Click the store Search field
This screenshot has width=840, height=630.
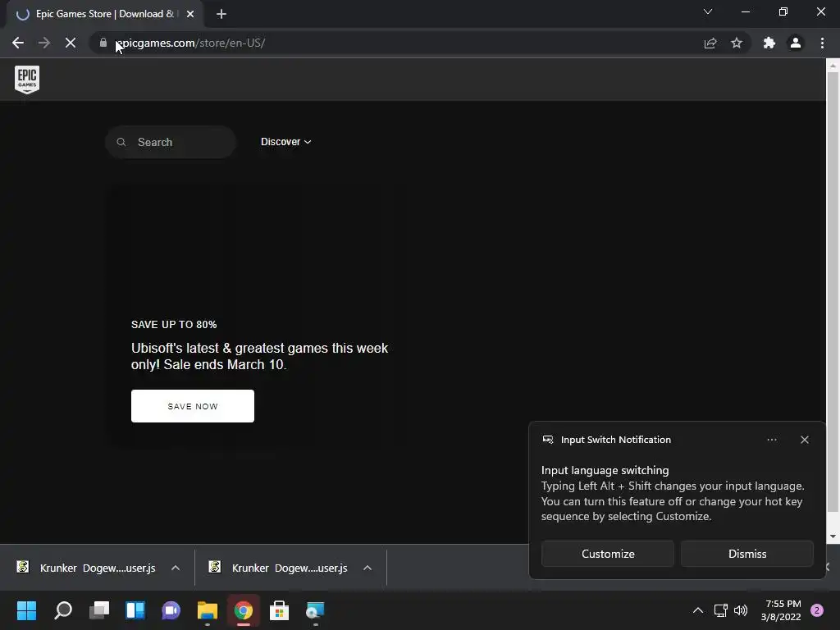click(x=171, y=142)
